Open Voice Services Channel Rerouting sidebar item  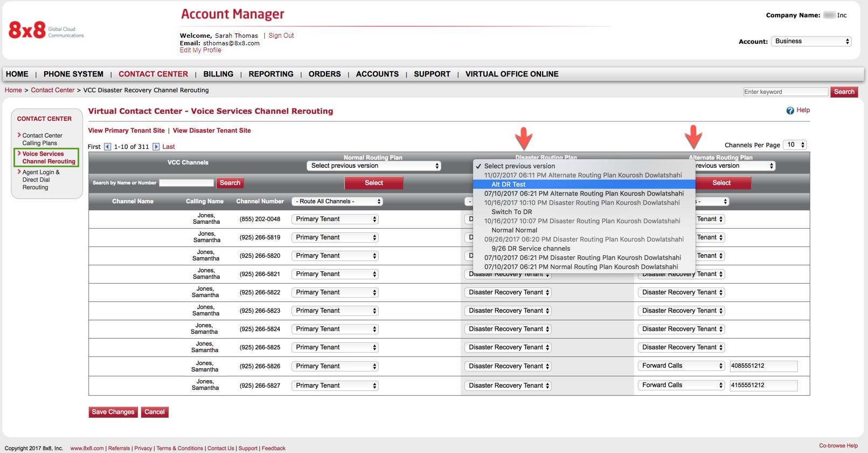[x=48, y=157]
